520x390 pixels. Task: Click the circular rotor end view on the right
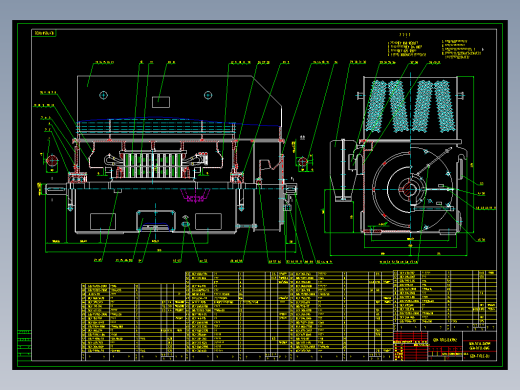coord(411,189)
